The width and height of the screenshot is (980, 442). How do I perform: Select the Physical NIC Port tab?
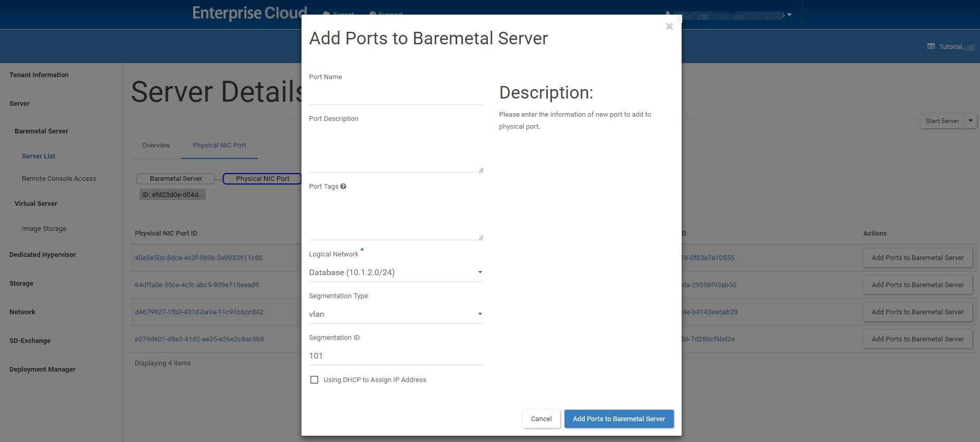click(x=219, y=145)
